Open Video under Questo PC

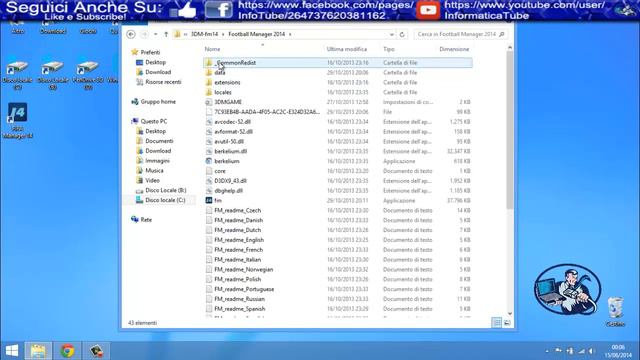[x=152, y=180]
